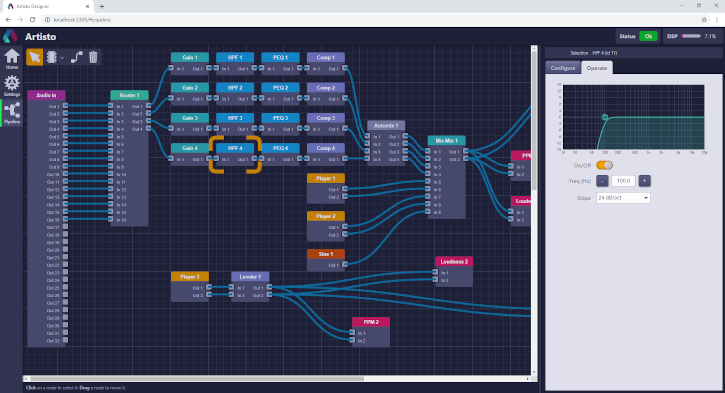This screenshot has height=393, width=725.
Task: Open the Home page in sidebar
Action: 12,59
